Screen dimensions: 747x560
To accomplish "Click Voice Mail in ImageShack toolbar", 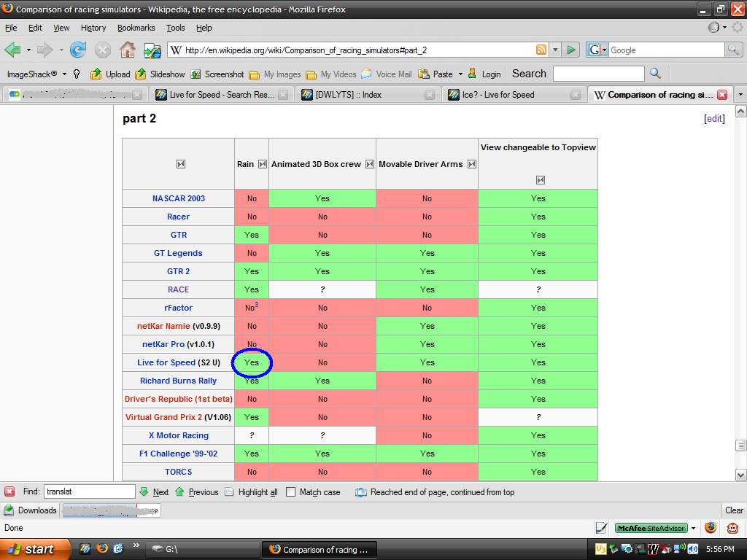I will point(387,74).
